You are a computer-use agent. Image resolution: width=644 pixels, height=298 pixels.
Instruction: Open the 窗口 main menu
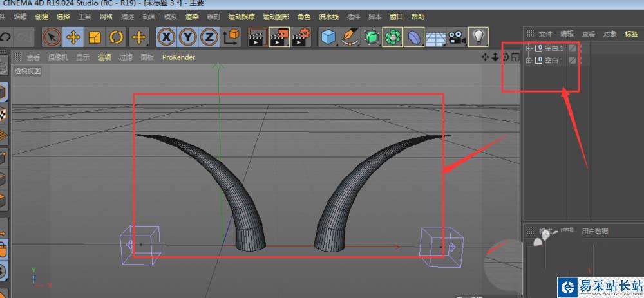(396, 17)
